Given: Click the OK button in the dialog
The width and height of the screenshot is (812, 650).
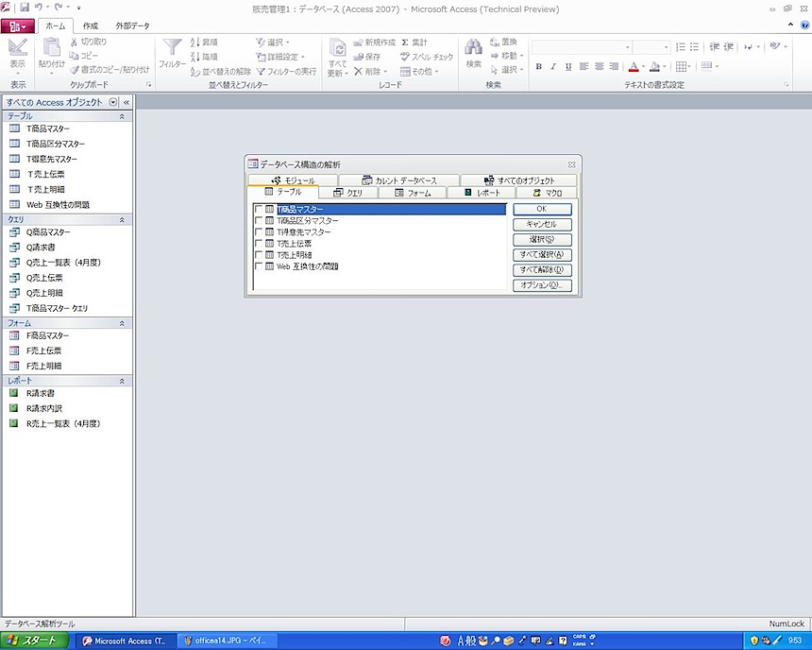Looking at the screenshot, I should (x=542, y=209).
